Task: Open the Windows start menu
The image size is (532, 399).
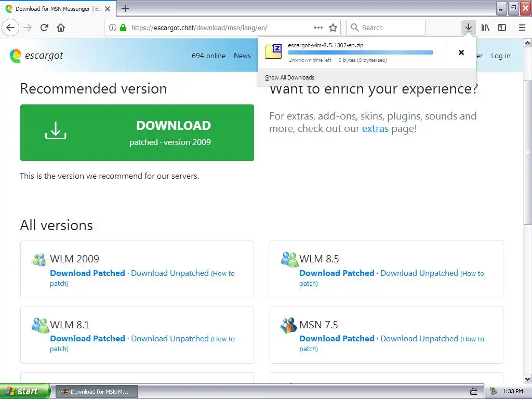Action: point(25,391)
